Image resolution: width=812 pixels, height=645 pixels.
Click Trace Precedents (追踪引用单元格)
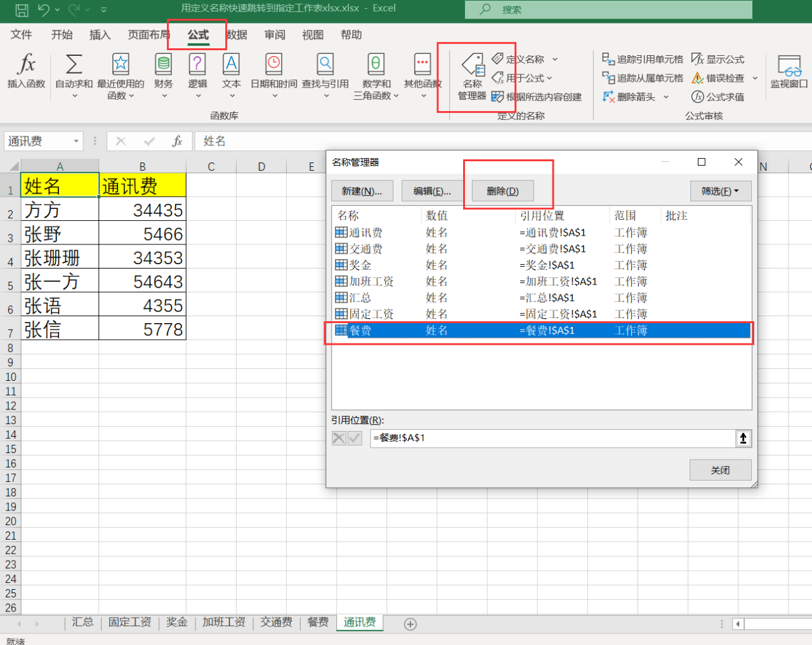(x=643, y=59)
